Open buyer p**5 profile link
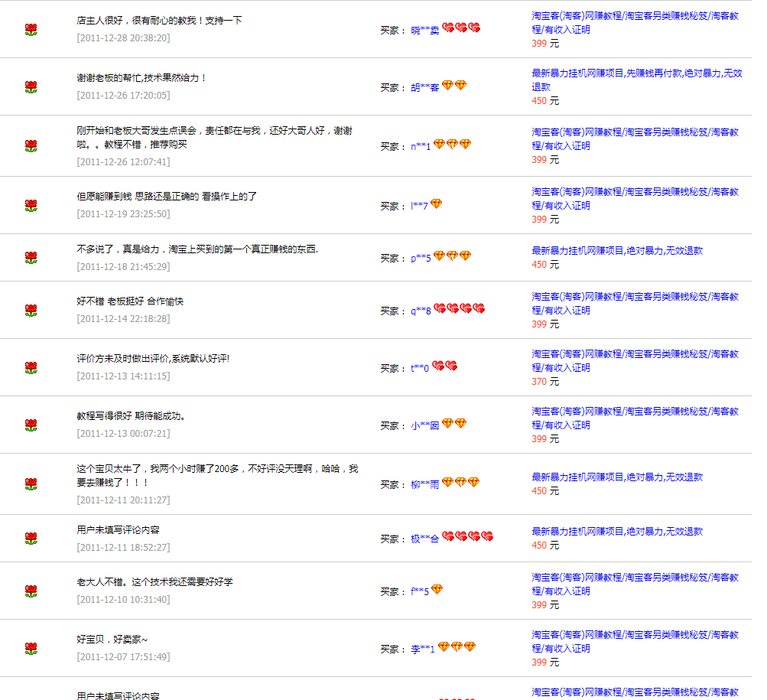Image resolution: width=767 pixels, height=700 pixels. point(421,259)
